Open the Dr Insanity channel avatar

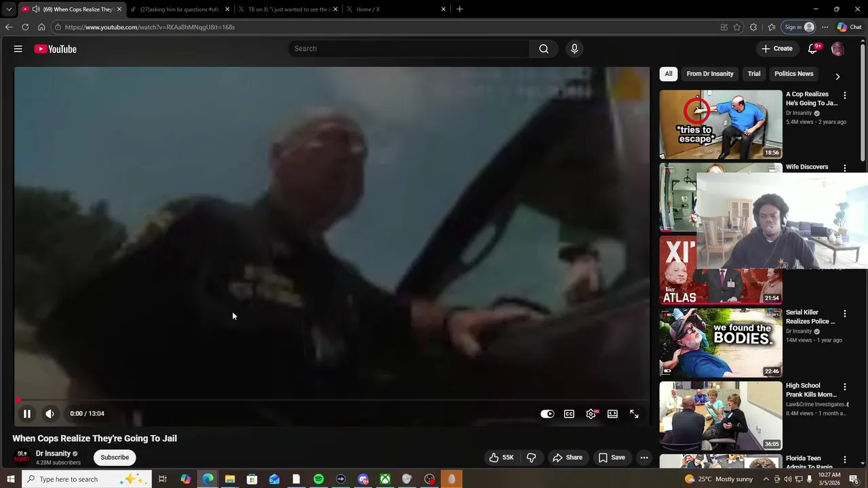click(22, 457)
